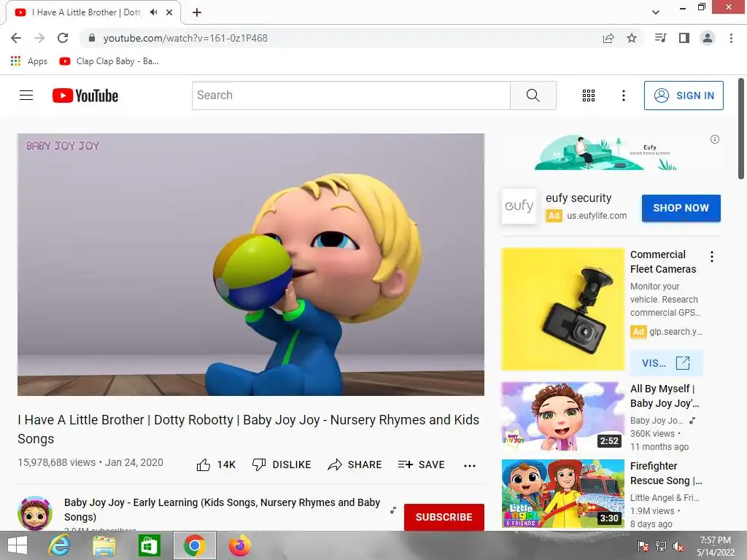Open the Chrome profile avatar
Screen dimensions: 747x560
pos(708,38)
